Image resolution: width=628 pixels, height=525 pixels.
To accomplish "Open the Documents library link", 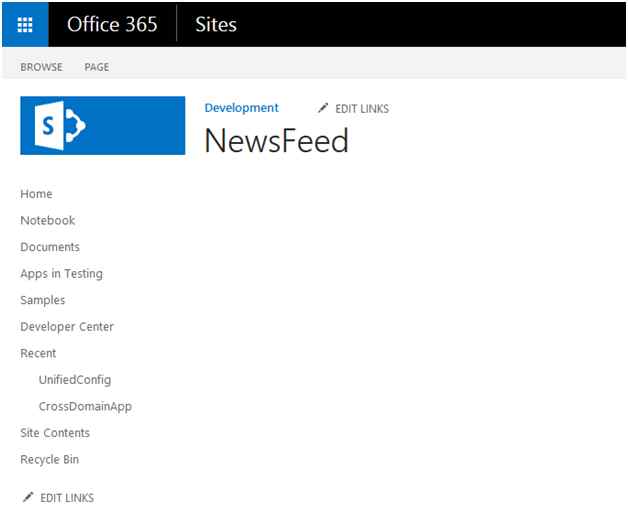I will tap(50, 247).
